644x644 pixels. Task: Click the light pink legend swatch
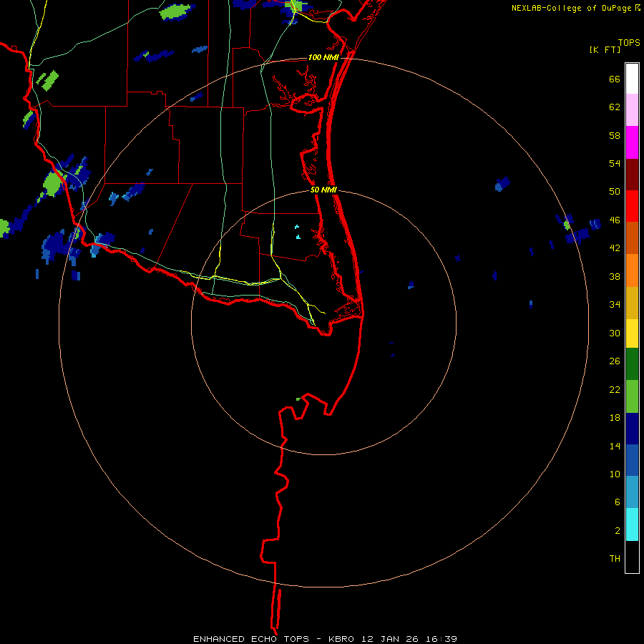click(x=632, y=110)
